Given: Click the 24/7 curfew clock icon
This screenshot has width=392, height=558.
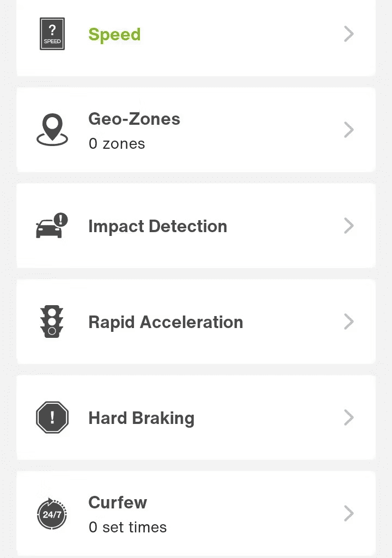Looking at the screenshot, I should pos(52,513).
